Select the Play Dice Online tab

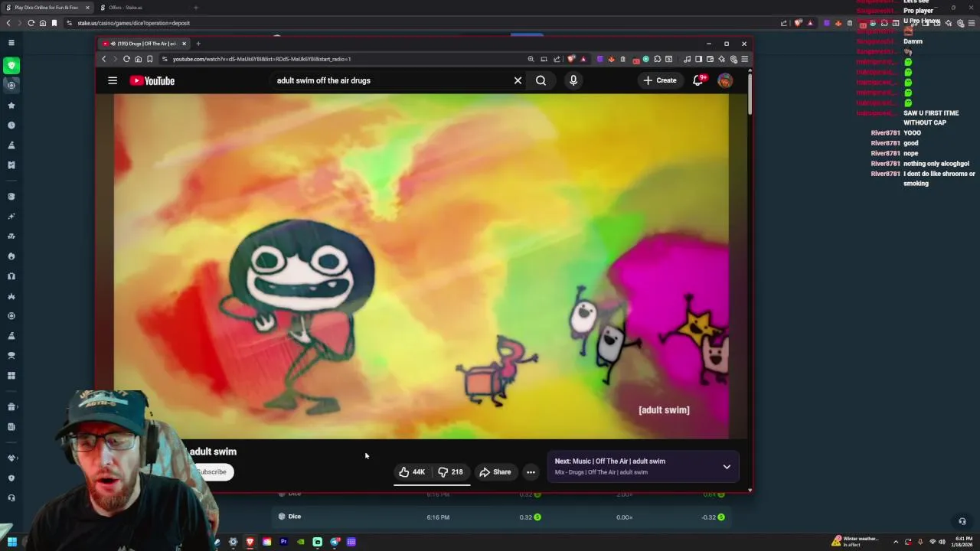click(46, 8)
